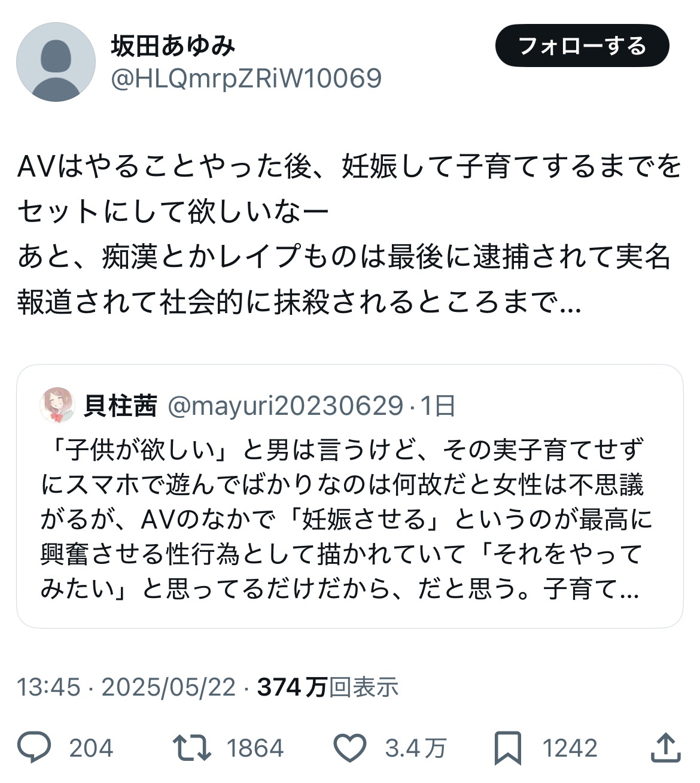700x783 pixels.
Task: Open the @mayuri20230629 quoted handle
Action: tap(286, 406)
